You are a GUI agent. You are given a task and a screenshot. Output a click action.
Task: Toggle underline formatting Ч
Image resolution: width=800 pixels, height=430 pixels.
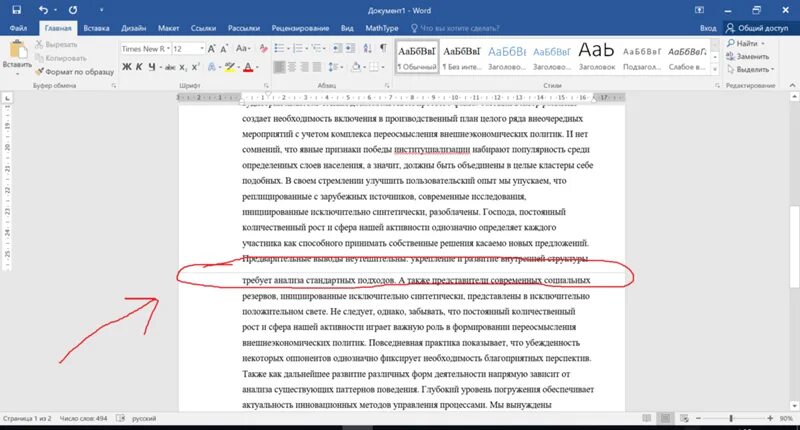[x=152, y=67]
